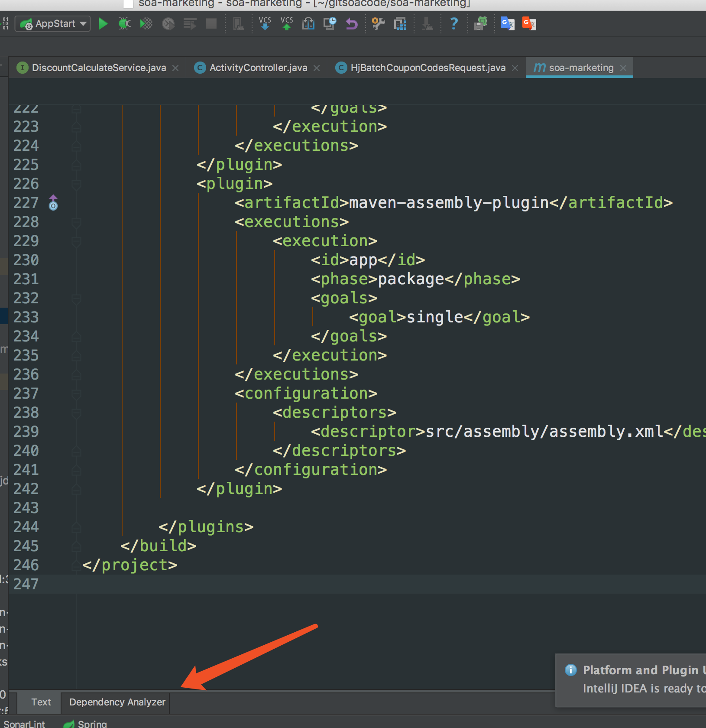Open Project Structure icon
Viewport: 706px width, 728px height.
pos(400,23)
